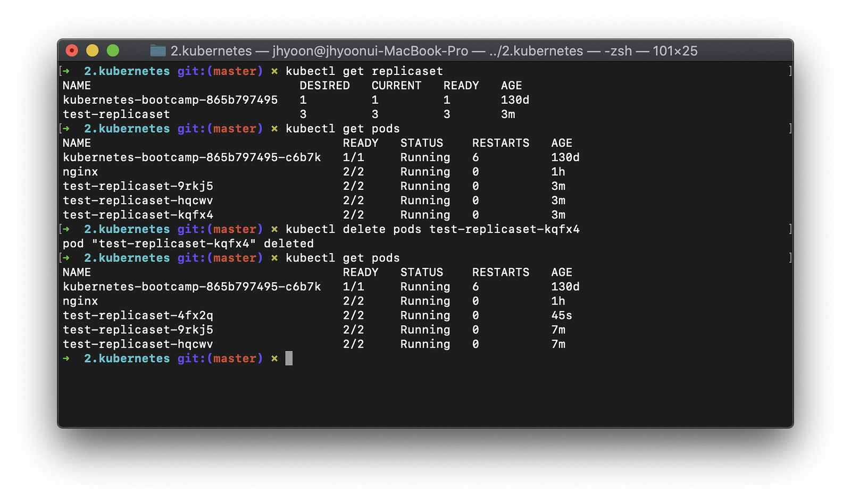Click the 'kubectl get replicaset' command
The image size is (851, 504).
tap(364, 71)
